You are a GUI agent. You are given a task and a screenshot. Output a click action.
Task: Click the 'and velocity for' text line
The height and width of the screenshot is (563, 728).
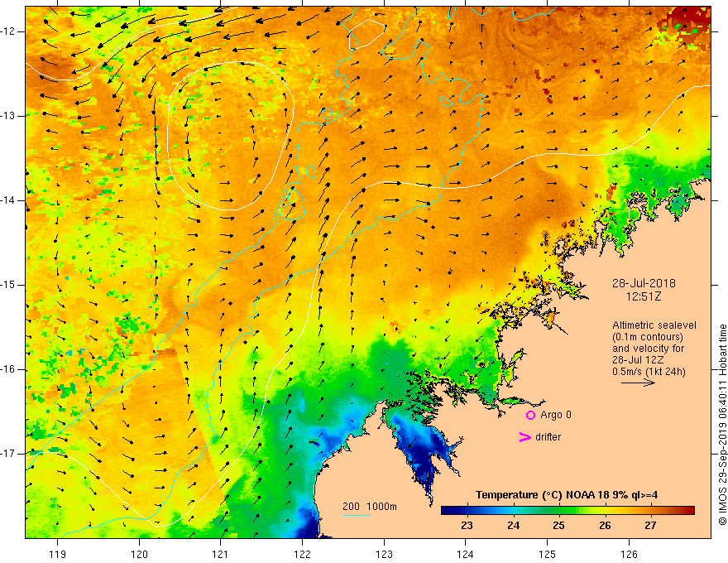[648, 349]
